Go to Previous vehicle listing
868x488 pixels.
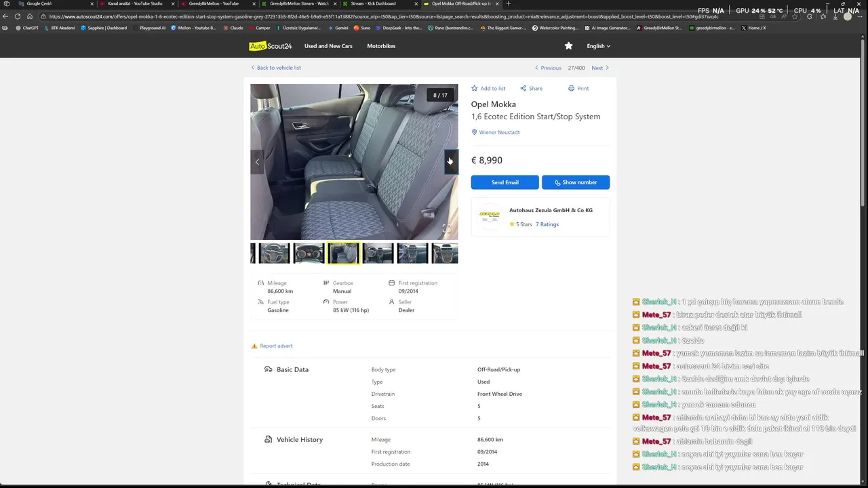548,68
